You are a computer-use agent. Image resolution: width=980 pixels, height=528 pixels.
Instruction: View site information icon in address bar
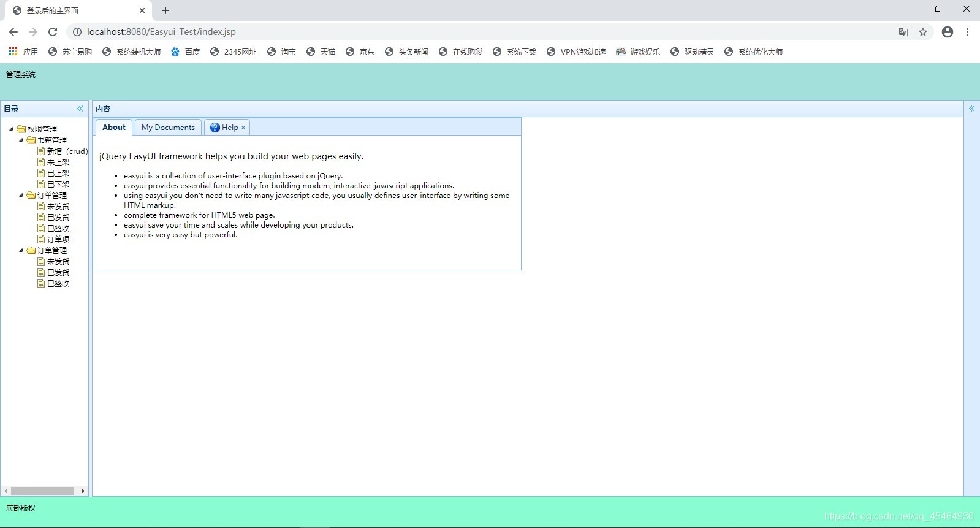[x=77, y=32]
